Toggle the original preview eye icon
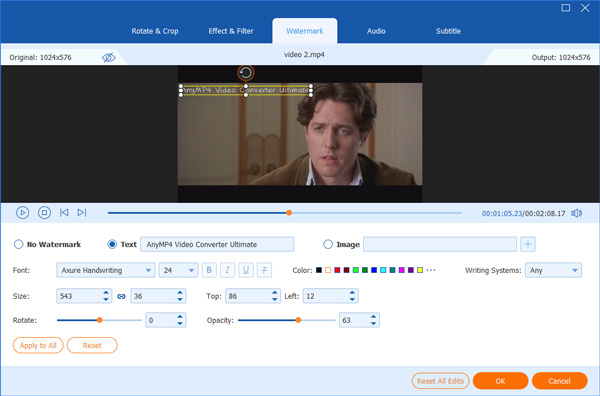This screenshot has width=600, height=396. tap(109, 57)
